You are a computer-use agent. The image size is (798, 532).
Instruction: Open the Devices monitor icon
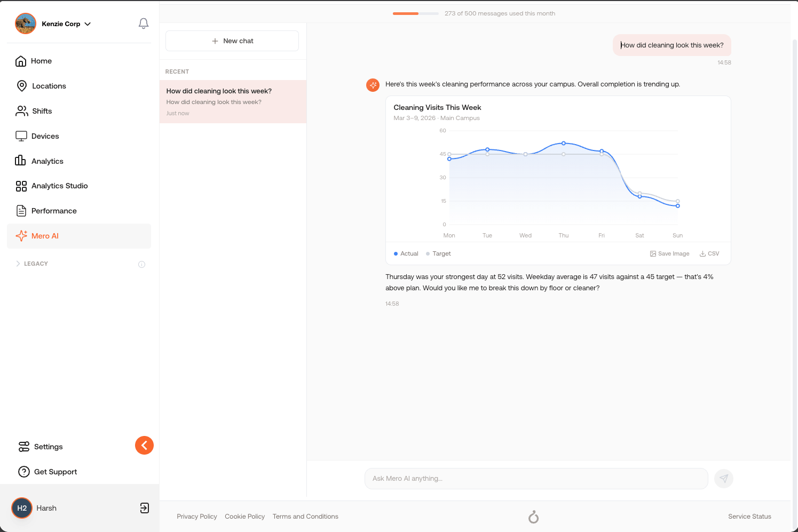point(21,136)
